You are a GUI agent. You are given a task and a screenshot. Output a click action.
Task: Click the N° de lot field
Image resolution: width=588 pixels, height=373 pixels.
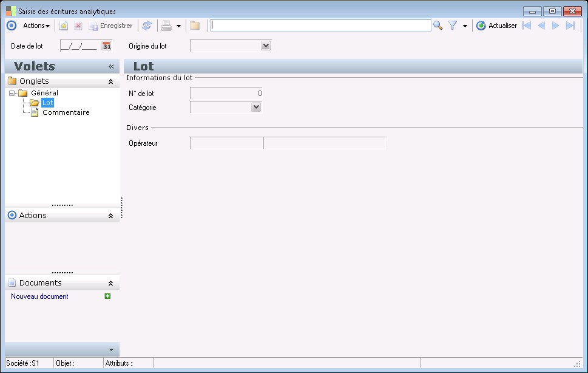(x=226, y=93)
